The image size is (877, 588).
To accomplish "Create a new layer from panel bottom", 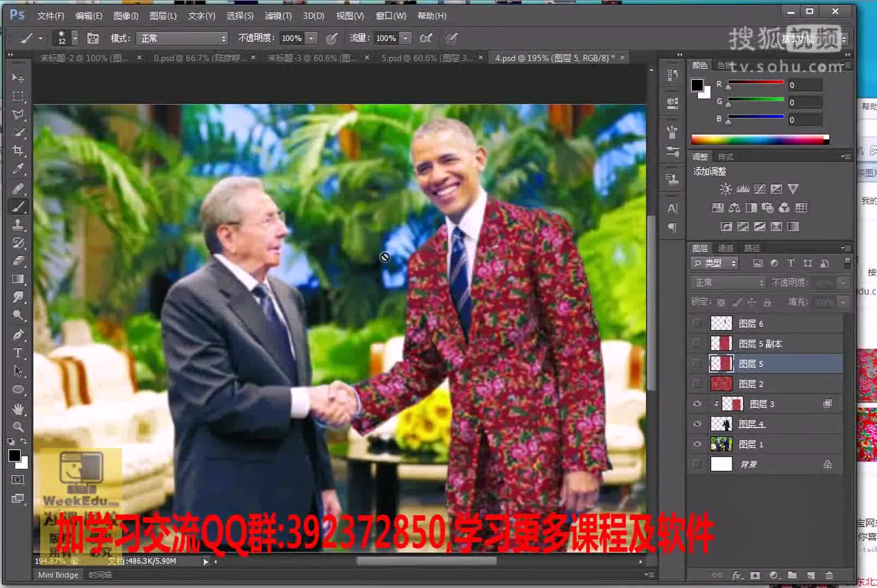I will click(x=811, y=575).
